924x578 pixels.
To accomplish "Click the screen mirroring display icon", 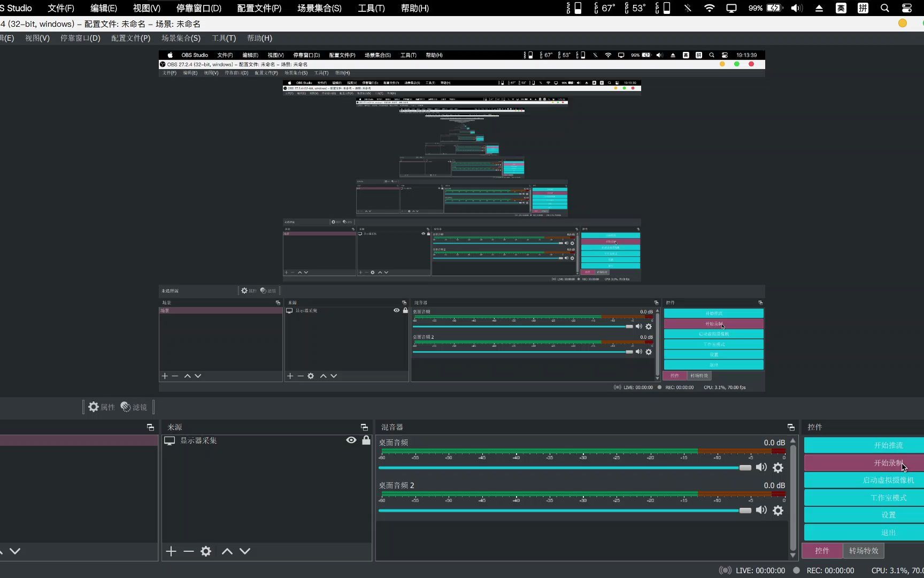I will point(731,8).
